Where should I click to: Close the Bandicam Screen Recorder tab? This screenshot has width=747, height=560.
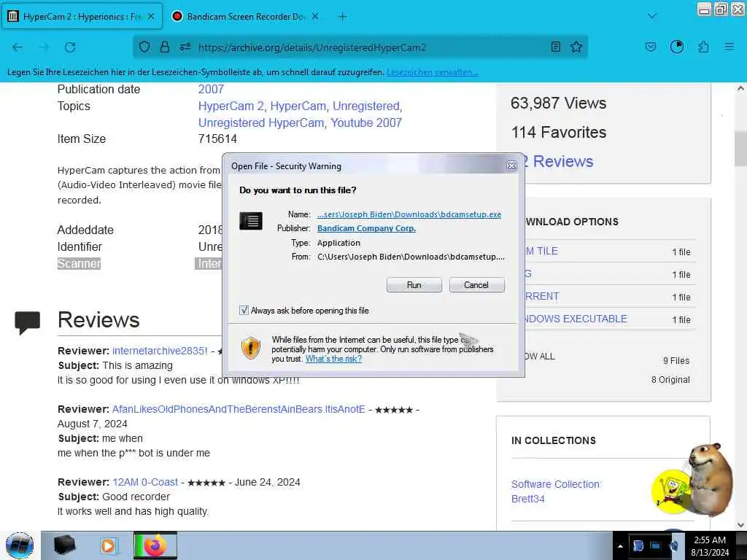[x=315, y=16]
